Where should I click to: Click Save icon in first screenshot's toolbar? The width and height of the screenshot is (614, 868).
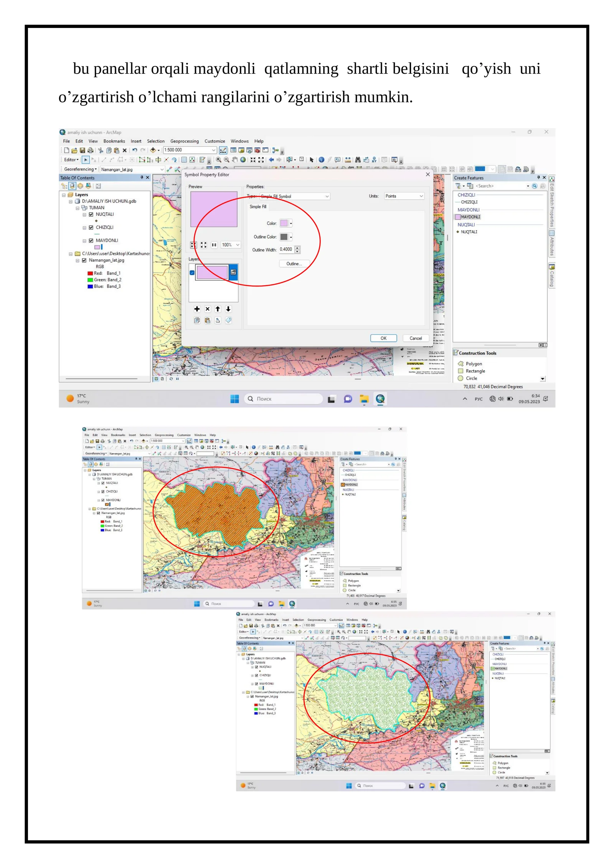point(82,150)
